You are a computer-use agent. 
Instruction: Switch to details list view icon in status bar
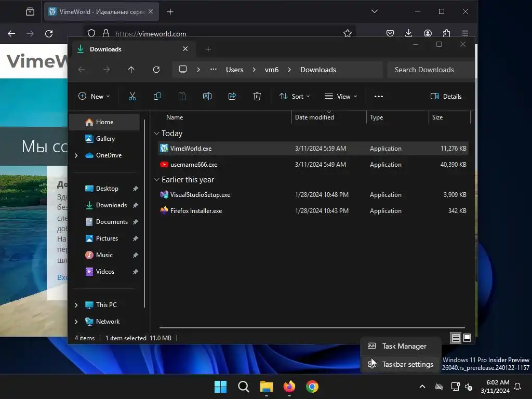tap(456, 338)
